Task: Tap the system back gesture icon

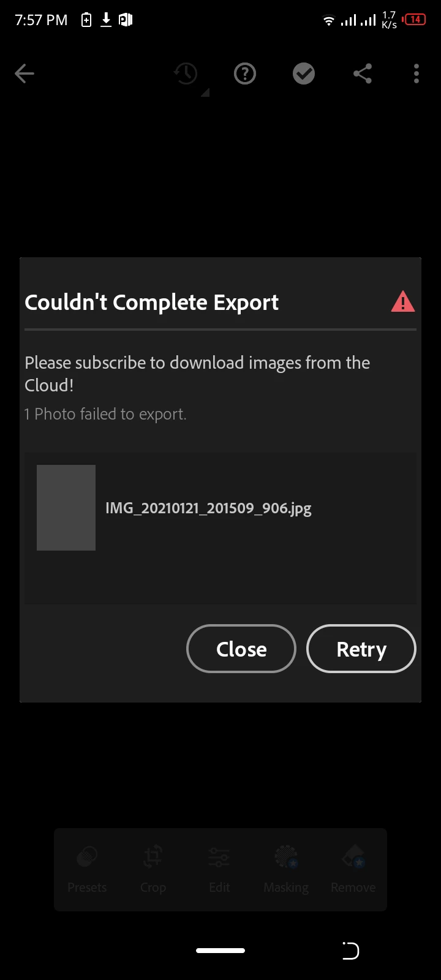Action: pos(350,951)
